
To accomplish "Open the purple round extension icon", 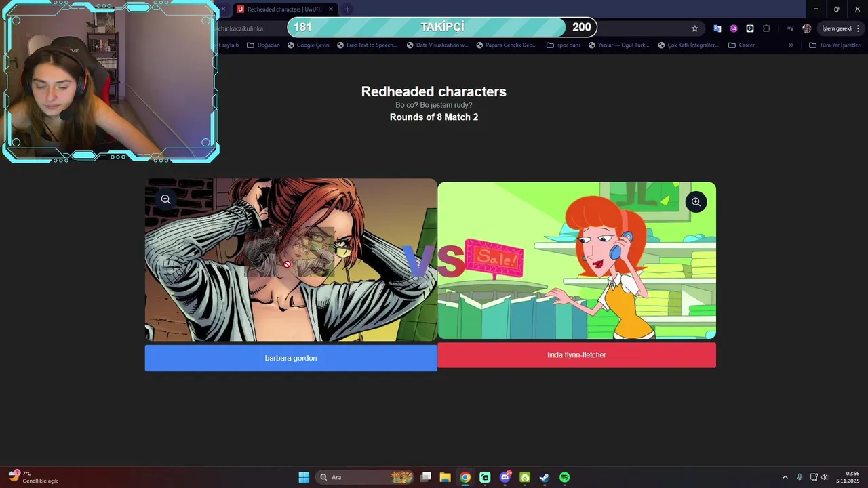I will [734, 28].
